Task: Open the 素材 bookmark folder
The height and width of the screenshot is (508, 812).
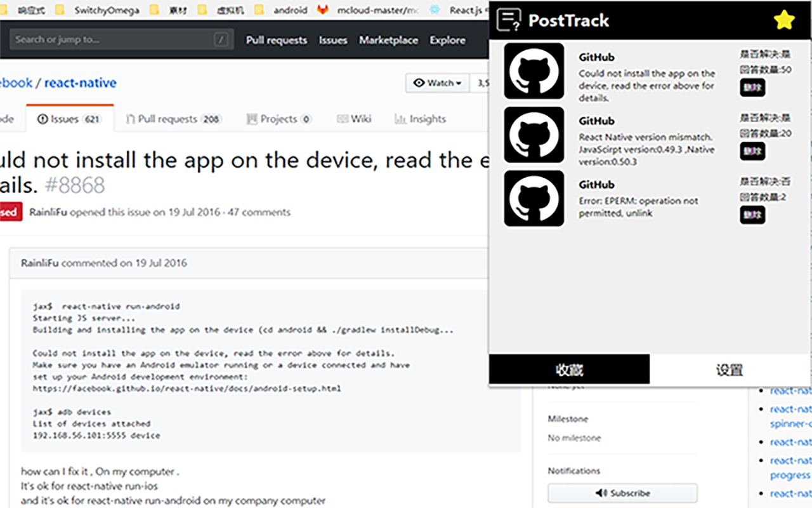Action: click(x=169, y=10)
